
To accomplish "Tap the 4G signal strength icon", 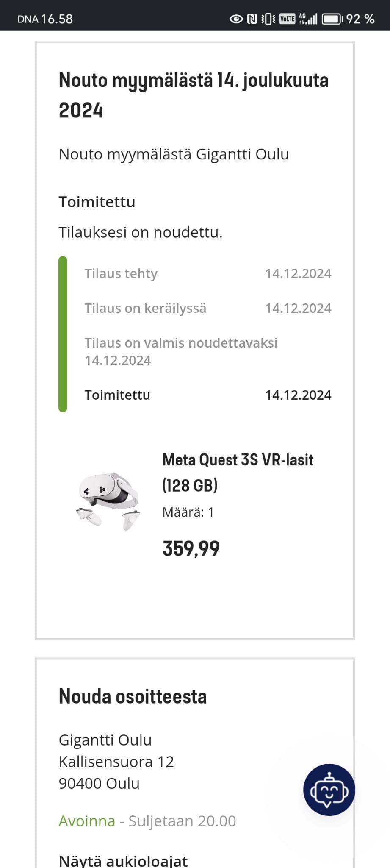I will (x=308, y=19).
